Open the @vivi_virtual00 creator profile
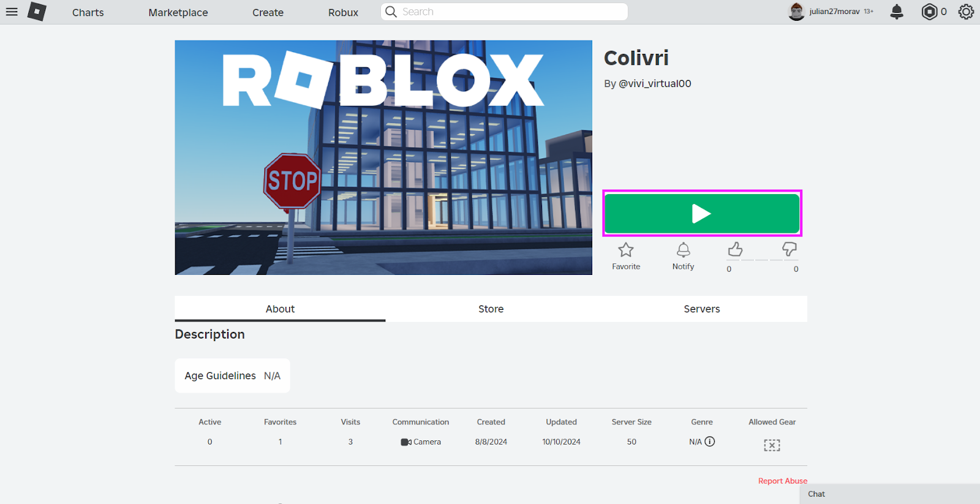980x504 pixels. click(x=655, y=84)
